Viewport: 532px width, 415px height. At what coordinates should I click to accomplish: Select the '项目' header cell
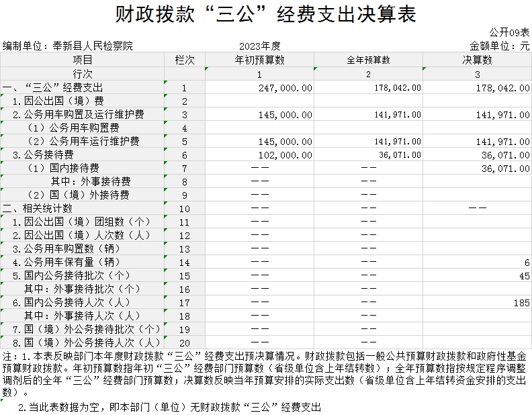coord(83,60)
